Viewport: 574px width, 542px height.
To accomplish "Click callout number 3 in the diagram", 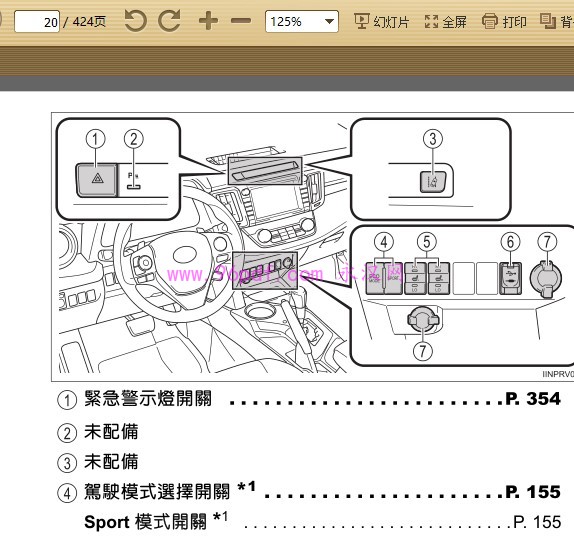I will [433, 139].
